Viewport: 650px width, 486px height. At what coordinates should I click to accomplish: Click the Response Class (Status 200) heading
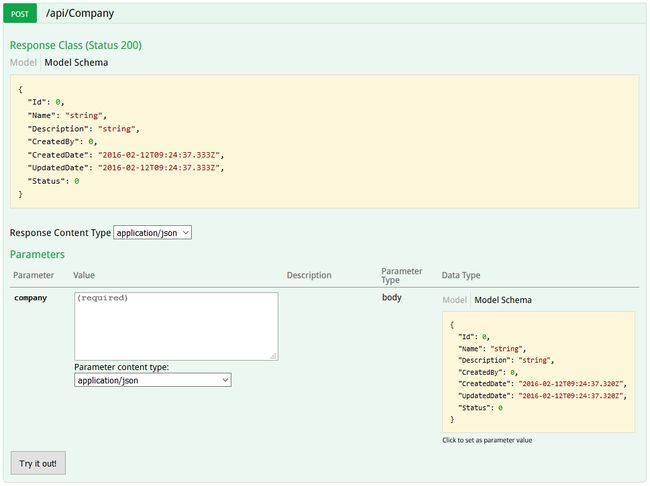(x=76, y=45)
